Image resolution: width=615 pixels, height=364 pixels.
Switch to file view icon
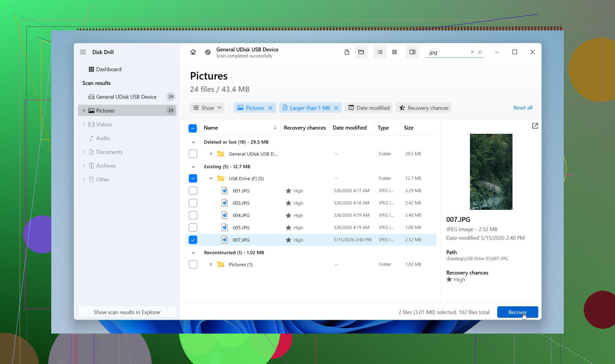coord(347,52)
